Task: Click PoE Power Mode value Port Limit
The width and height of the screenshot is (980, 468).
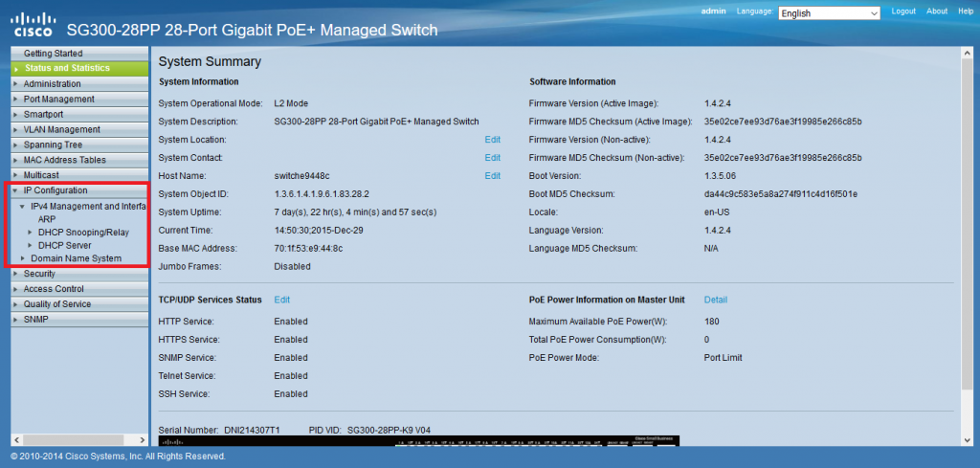Action: click(723, 357)
